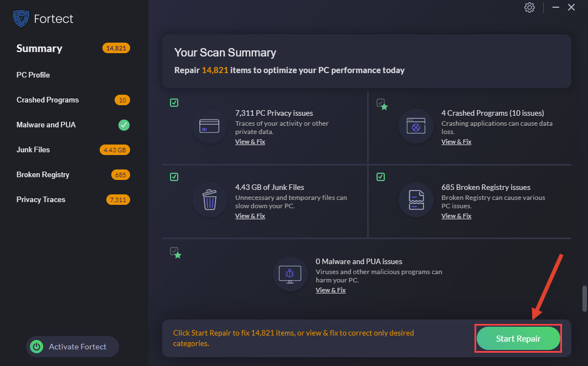Click the Activate Fortect button
This screenshot has height=366, width=588.
[73, 347]
